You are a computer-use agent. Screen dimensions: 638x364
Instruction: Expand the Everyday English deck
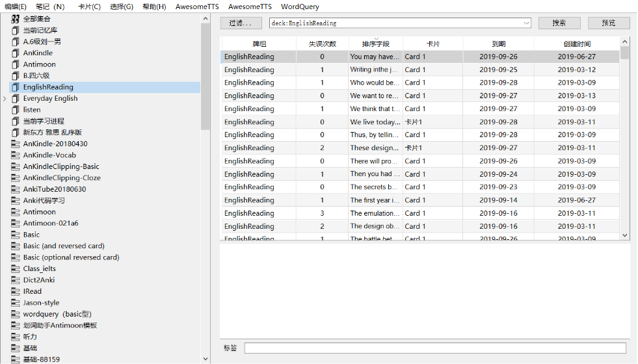click(5, 98)
